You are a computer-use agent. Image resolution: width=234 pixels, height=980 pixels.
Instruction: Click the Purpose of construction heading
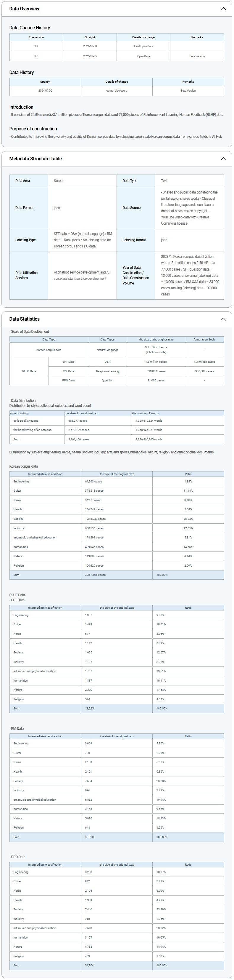tap(33, 129)
